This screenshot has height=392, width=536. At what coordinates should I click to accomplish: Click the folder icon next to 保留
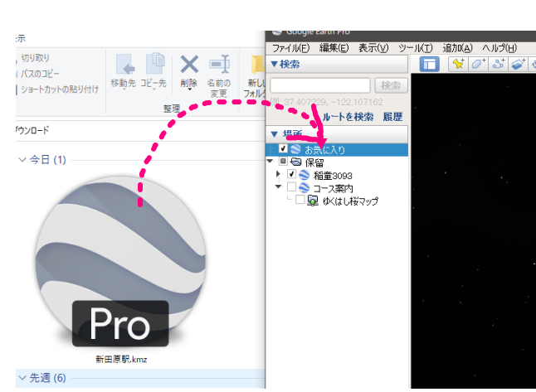pos(295,162)
